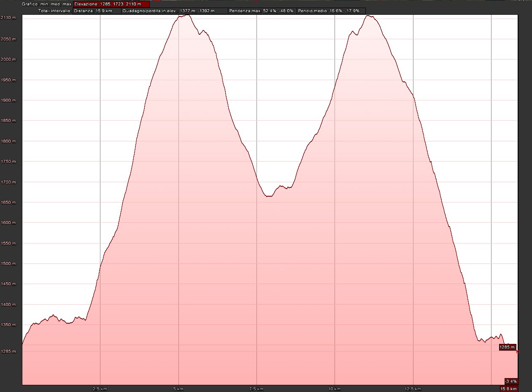Click the 1285 m y-axis label

pyautogui.click(x=8, y=351)
